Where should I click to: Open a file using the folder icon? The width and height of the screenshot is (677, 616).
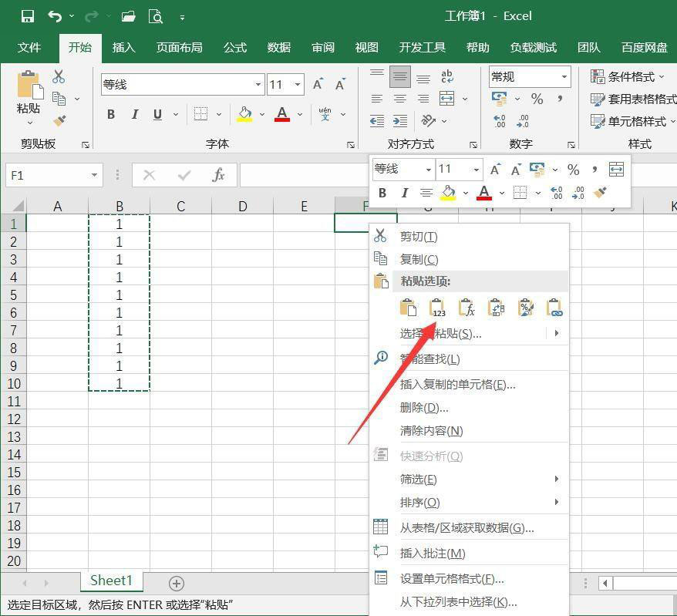point(128,17)
